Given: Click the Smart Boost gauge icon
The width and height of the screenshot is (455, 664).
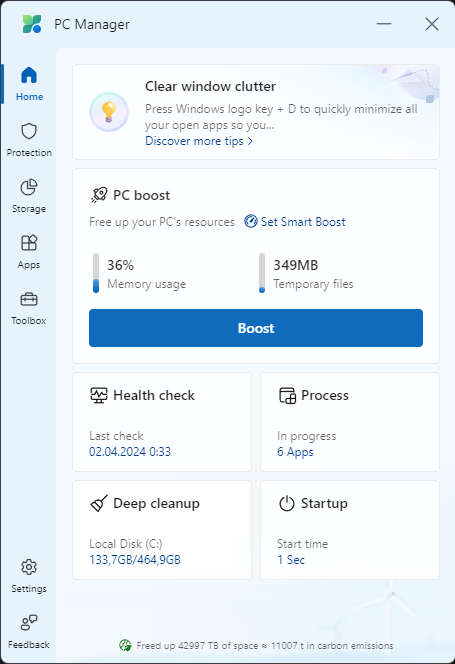Looking at the screenshot, I should tap(251, 221).
